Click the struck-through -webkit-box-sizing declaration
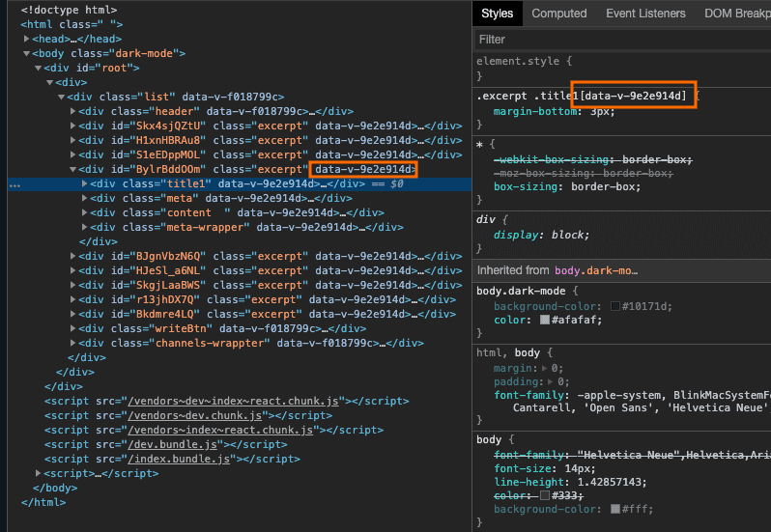Image resolution: width=771 pixels, height=532 pixels. (x=593, y=159)
